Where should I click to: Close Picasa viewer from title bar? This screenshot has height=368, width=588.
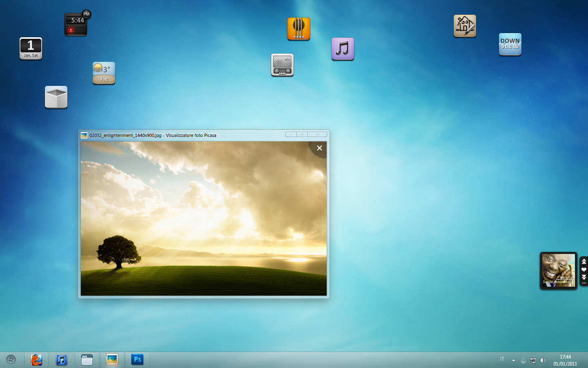317,135
